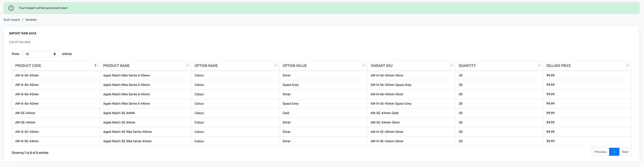Click the info icon in the green alert

coord(11,8)
